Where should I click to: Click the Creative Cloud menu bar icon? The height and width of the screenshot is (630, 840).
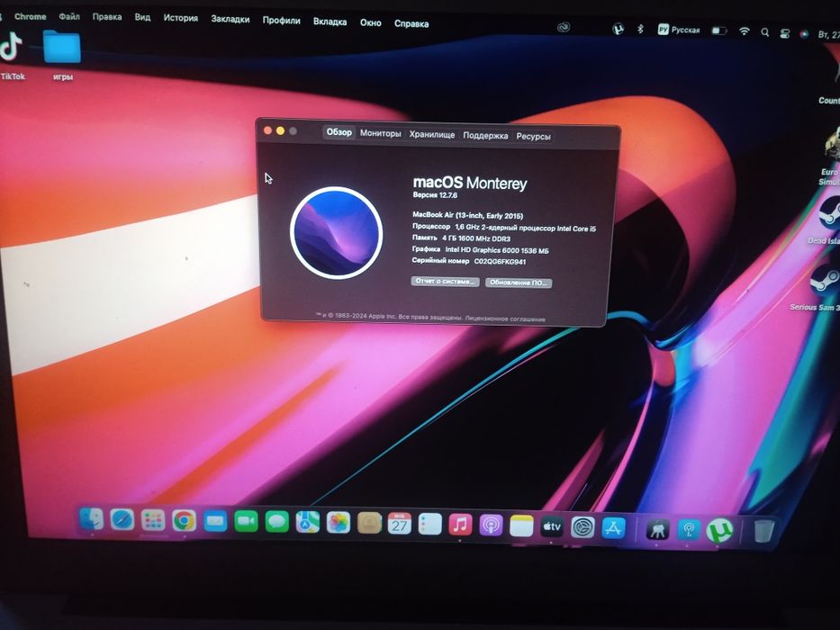[564, 27]
